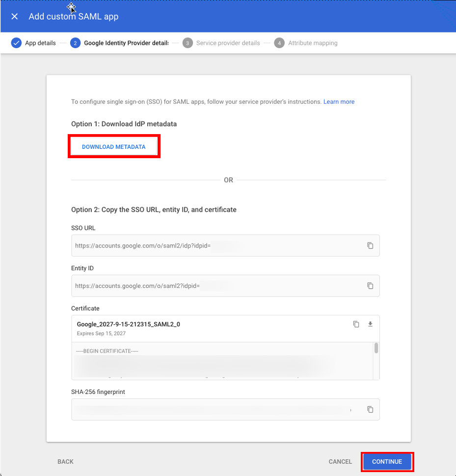
Task: Open the App details step
Action: point(40,43)
